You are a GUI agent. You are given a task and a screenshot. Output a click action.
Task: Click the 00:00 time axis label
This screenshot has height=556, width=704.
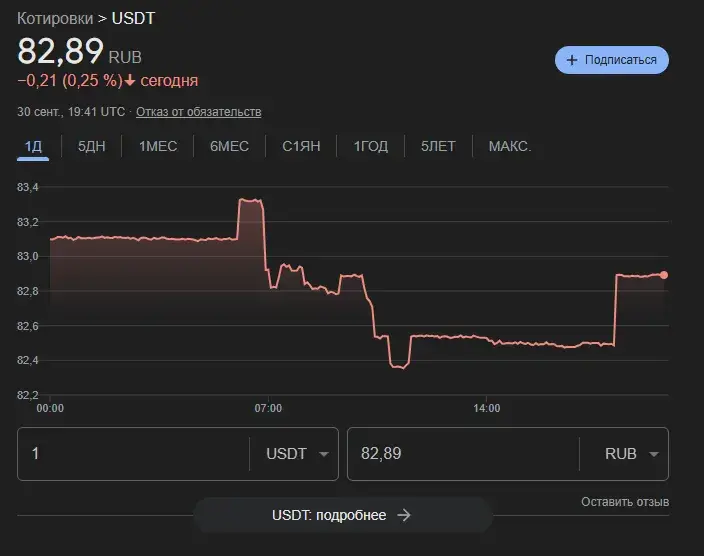(50, 408)
